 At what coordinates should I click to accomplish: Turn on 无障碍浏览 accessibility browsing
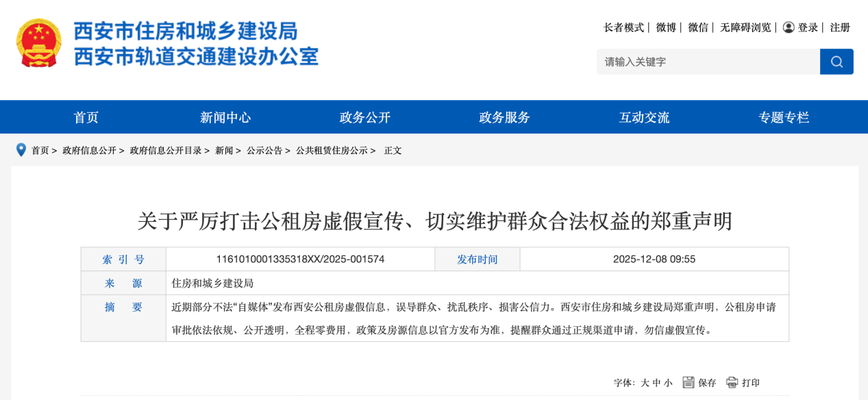coord(745,27)
